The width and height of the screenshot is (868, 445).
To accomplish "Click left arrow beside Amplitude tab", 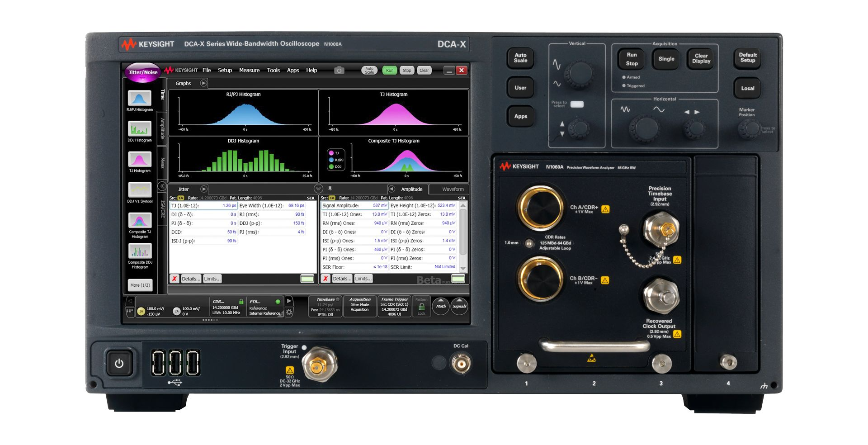I will 392,189.
